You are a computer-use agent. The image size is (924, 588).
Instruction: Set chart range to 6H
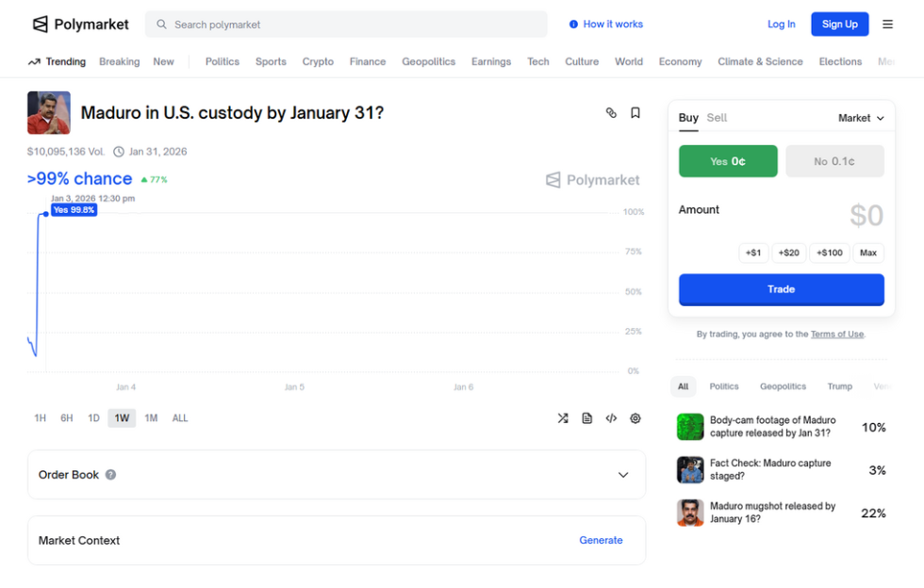67,417
